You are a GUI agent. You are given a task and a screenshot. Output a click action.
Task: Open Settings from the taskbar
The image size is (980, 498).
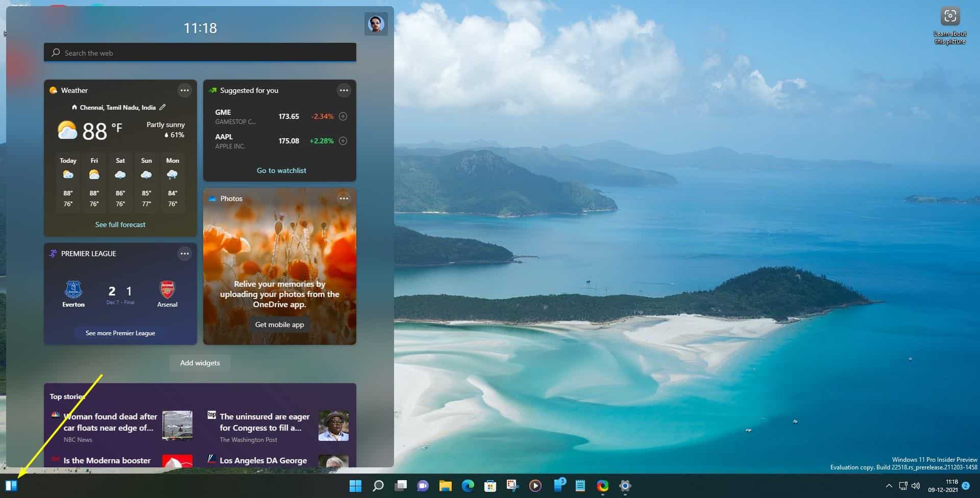point(624,485)
